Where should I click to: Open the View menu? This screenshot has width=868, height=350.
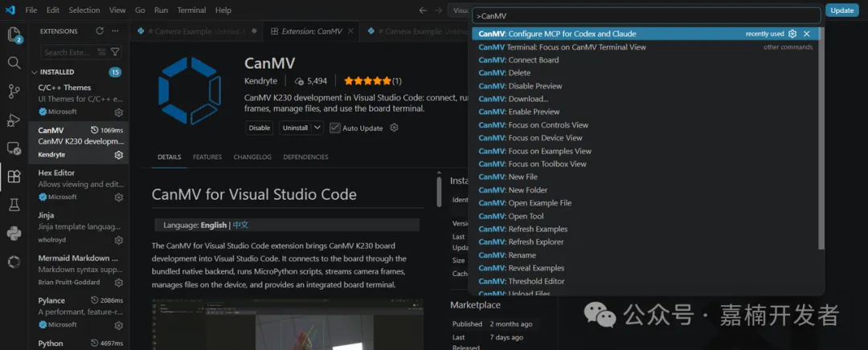tap(117, 10)
